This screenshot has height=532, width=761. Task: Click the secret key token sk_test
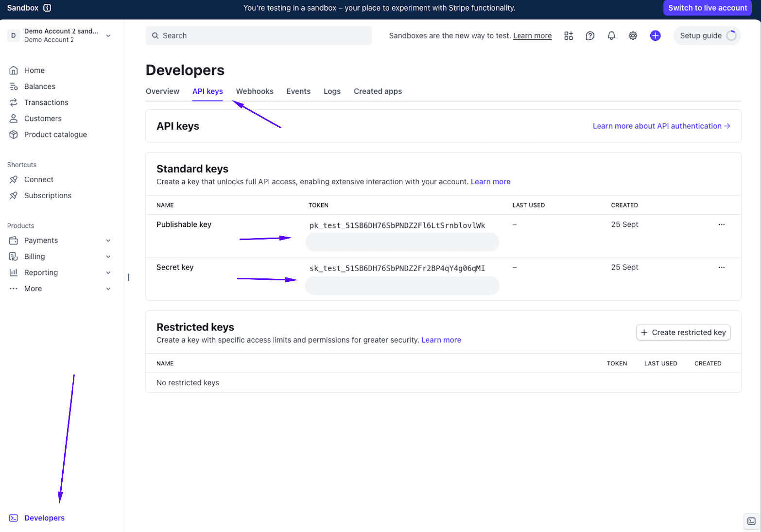[397, 268]
